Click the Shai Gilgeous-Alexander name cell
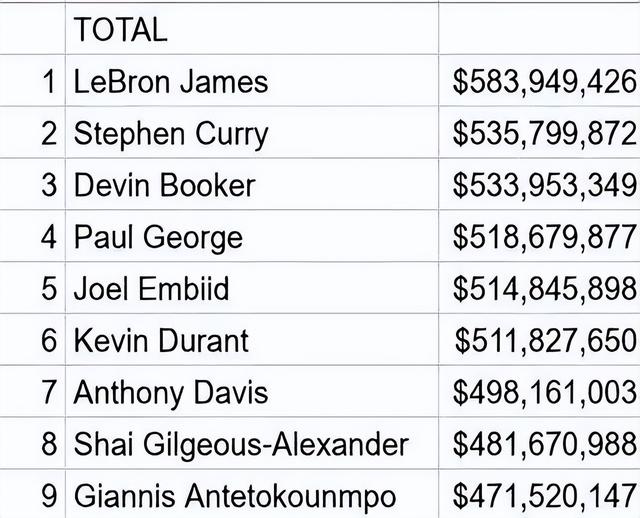Image resolution: width=640 pixels, height=518 pixels. coord(252,444)
